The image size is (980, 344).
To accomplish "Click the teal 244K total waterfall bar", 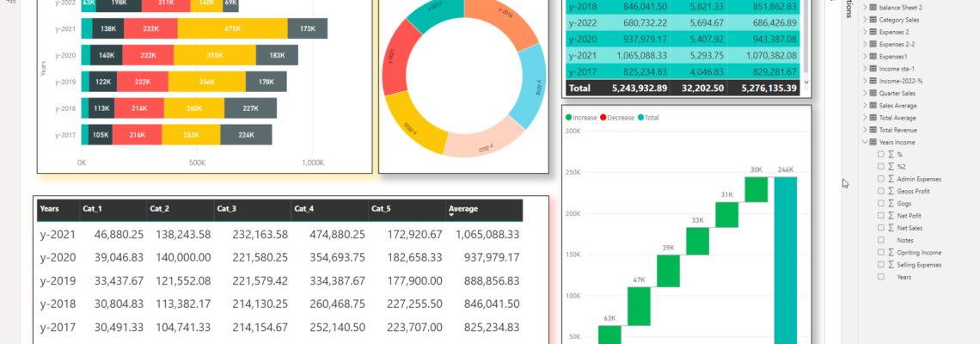I will (786, 261).
